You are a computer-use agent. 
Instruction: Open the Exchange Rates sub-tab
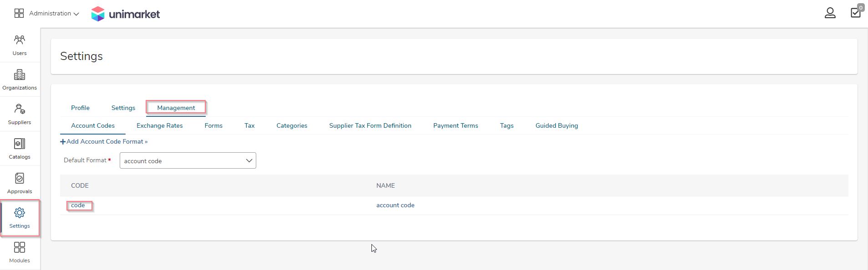click(x=159, y=125)
